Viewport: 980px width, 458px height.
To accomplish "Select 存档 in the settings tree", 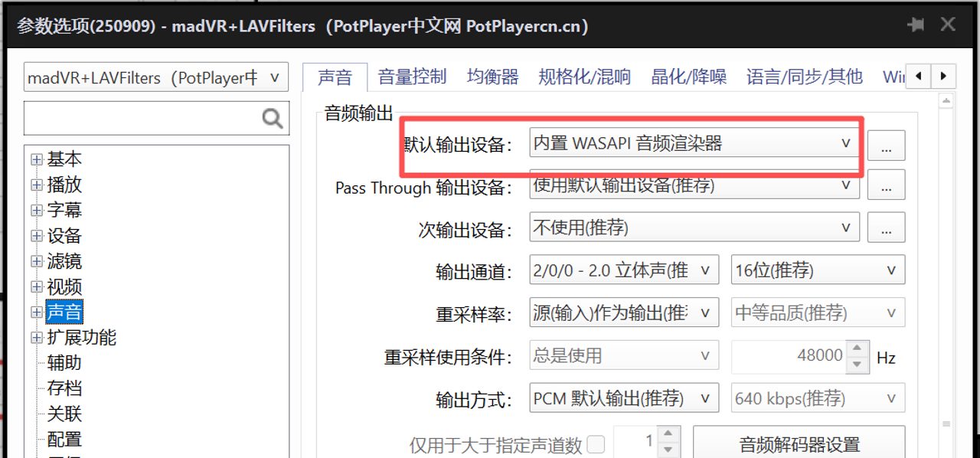I will tap(64, 388).
